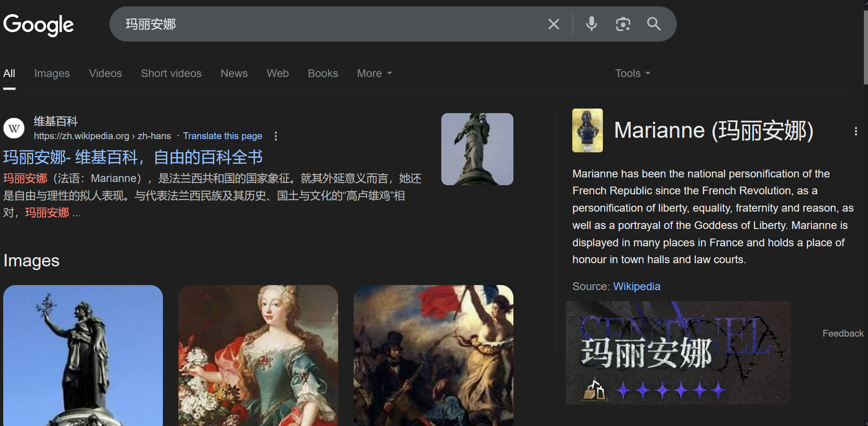The height and width of the screenshot is (426, 868).
Task: Clear the search box with the X icon
Action: [554, 24]
